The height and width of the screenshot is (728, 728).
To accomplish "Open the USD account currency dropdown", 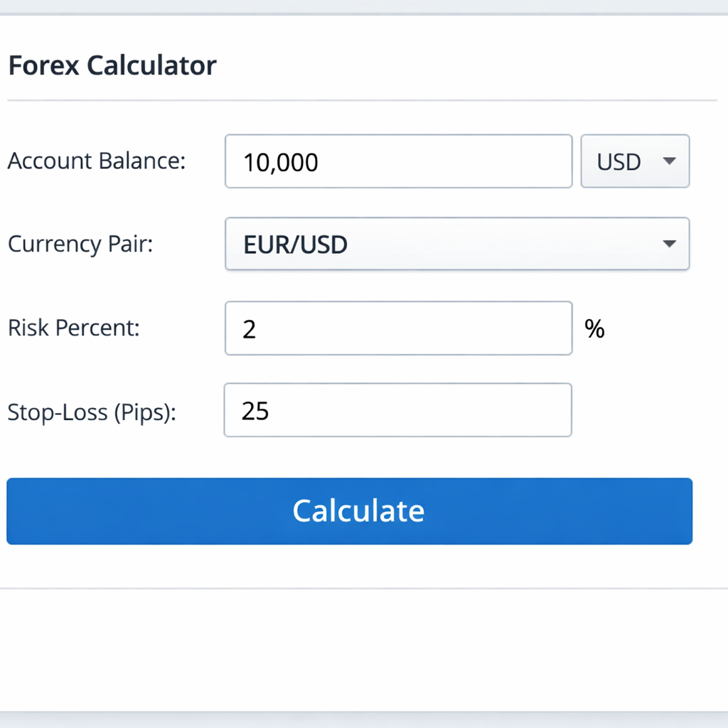I will coord(635,161).
